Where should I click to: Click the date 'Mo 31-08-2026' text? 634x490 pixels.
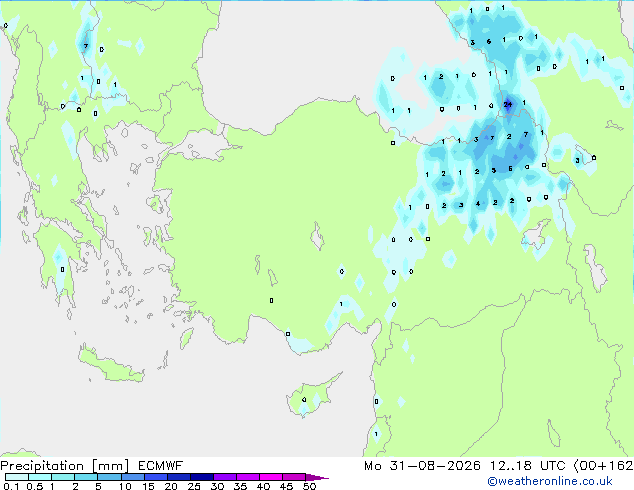pyautogui.click(x=423, y=466)
